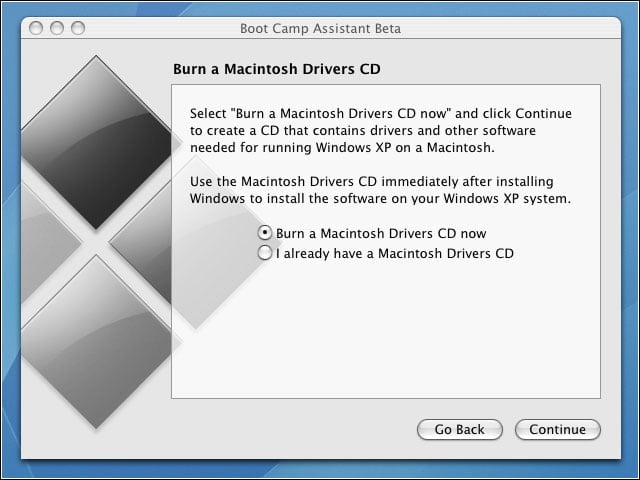Image resolution: width=640 pixels, height=480 pixels.
Task: Click the Go Back button
Action: tap(460, 429)
